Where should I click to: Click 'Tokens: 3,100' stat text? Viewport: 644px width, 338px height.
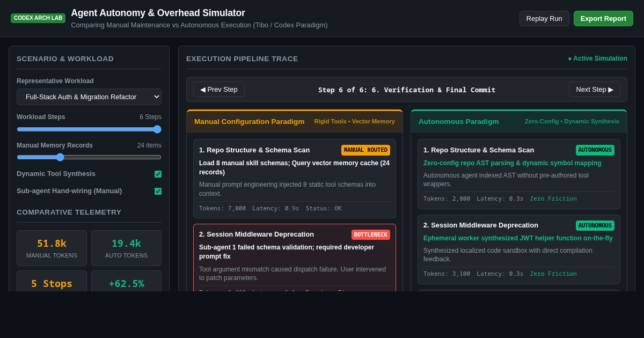coord(447,274)
